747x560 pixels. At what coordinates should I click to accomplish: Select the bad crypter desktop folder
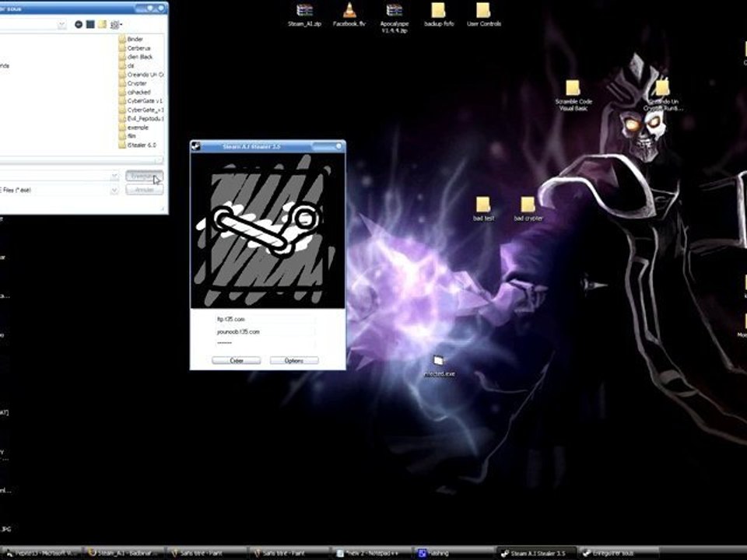point(528,209)
